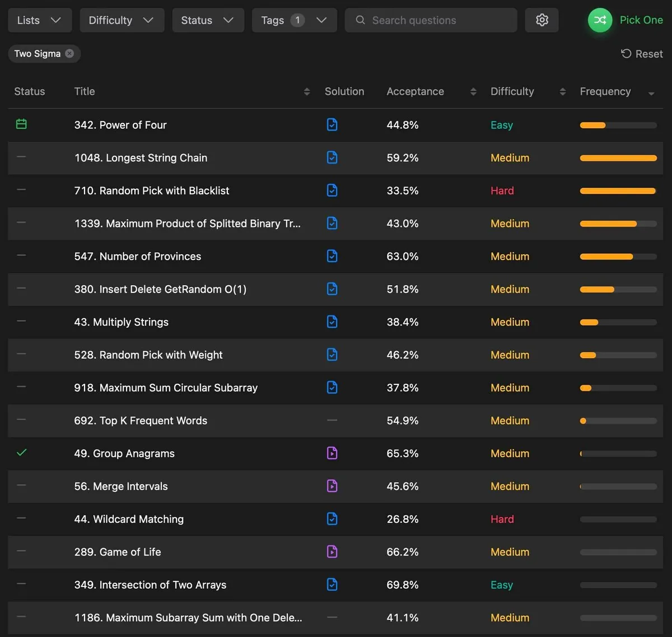
Task: Remove the Two Sigma tag filter
Action: pyautogui.click(x=69, y=54)
